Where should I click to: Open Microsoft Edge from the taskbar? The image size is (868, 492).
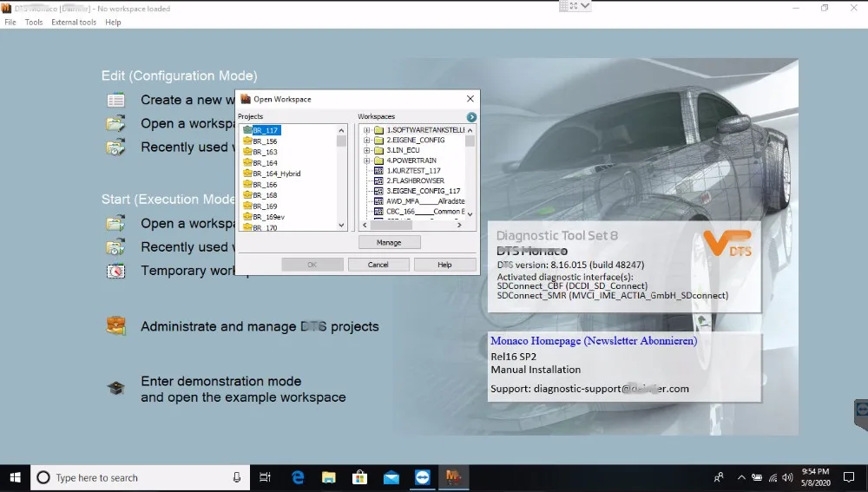point(299,477)
